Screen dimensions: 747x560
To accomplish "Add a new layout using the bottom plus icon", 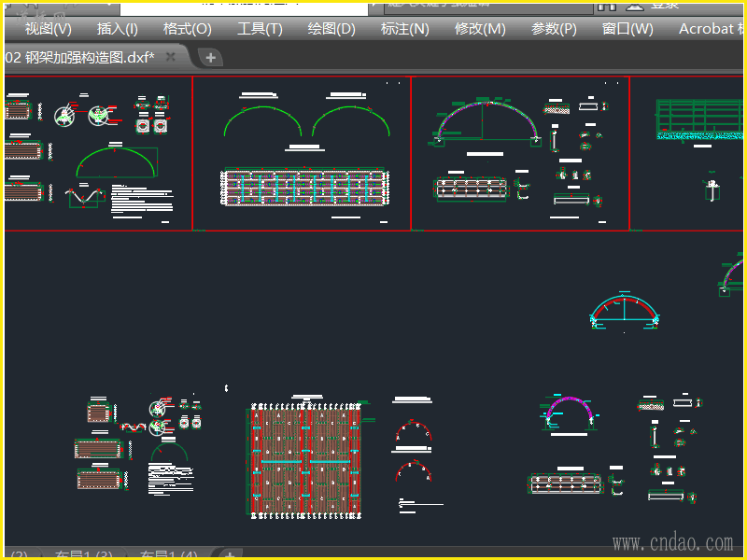I will coord(229,556).
